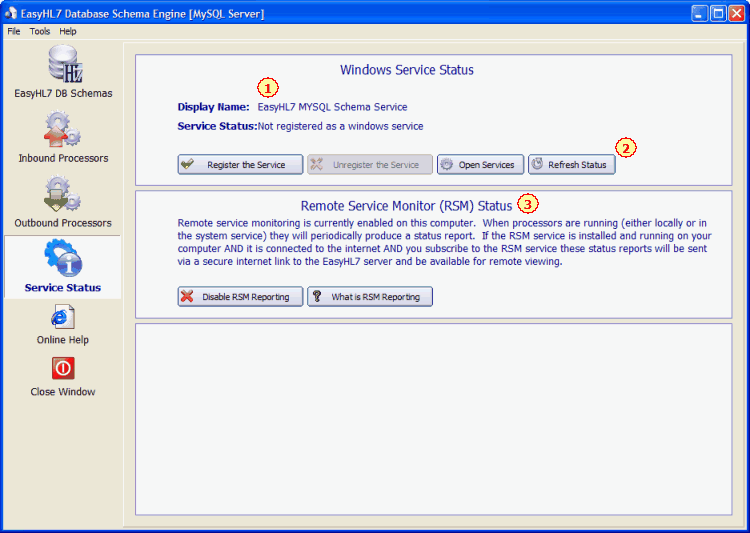The height and width of the screenshot is (533, 750).
Task: Click the Windows Service Status heading
Action: 407,70
